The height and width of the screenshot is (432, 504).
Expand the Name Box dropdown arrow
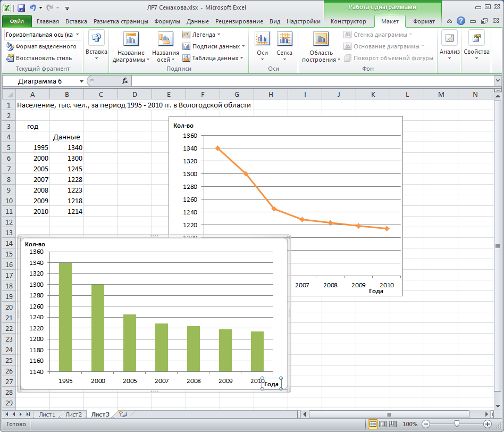(x=81, y=81)
